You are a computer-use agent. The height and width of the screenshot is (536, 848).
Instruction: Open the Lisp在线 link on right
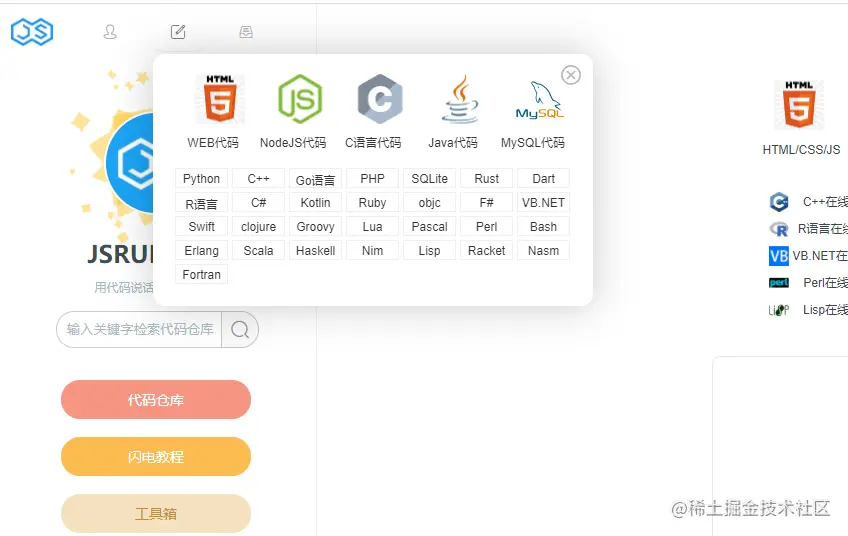point(825,309)
